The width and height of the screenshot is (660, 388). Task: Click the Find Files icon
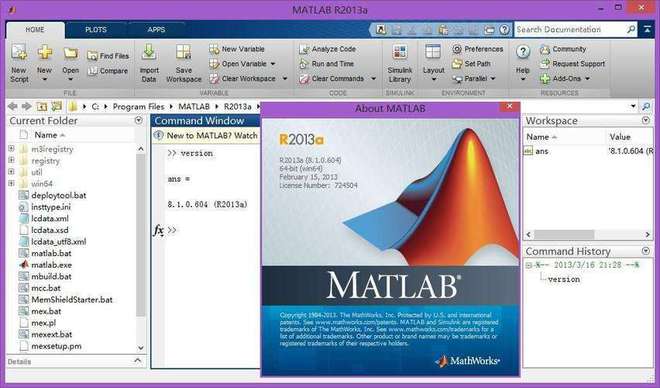[92, 56]
